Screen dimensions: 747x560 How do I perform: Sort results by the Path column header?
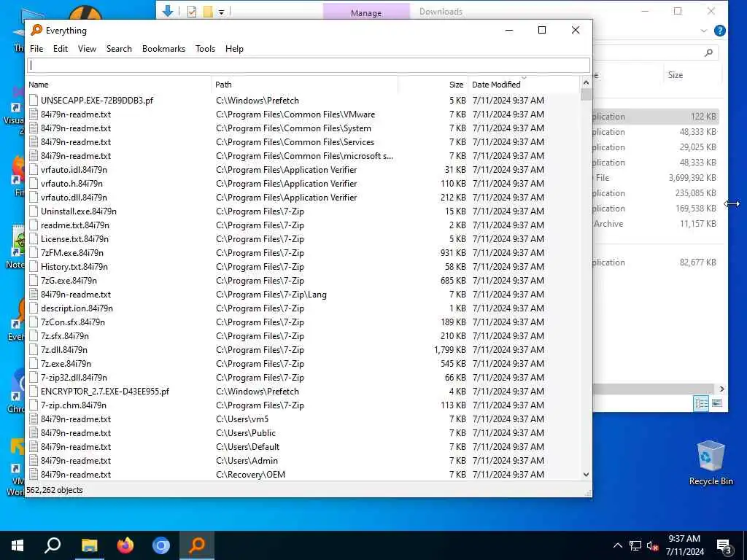click(304, 85)
